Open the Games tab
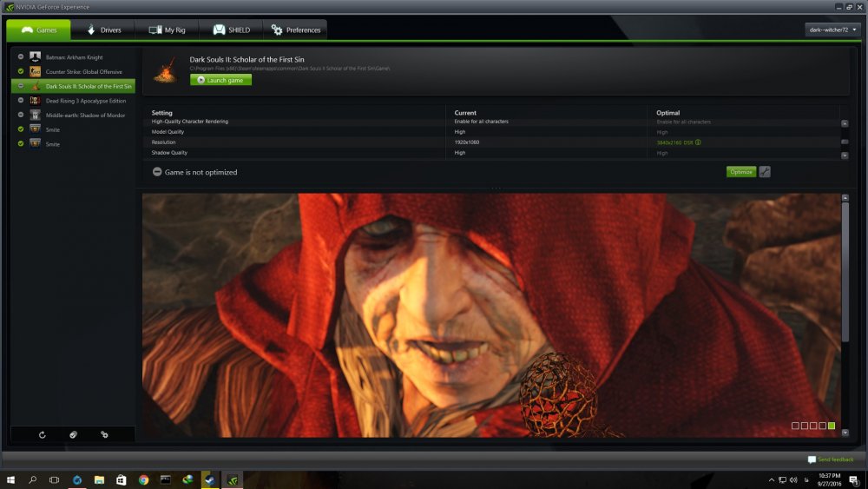The image size is (868, 489). tap(39, 30)
